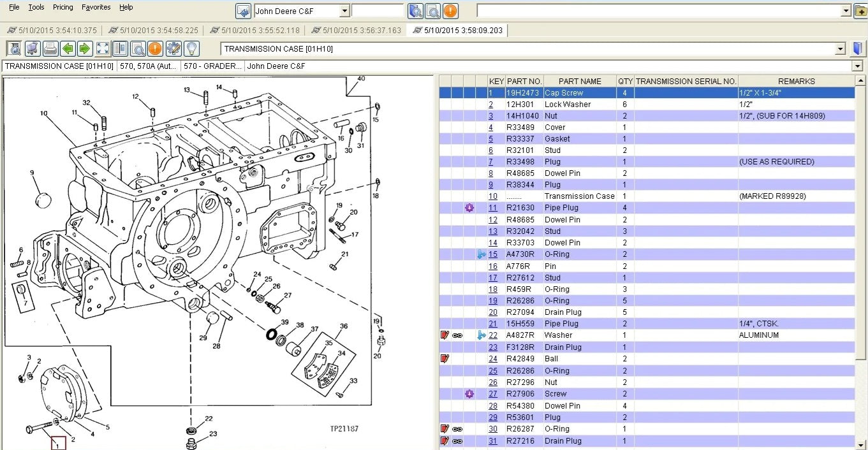This screenshot has width=868, height=450.
Task: Open the Pricing menu
Action: (x=63, y=7)
